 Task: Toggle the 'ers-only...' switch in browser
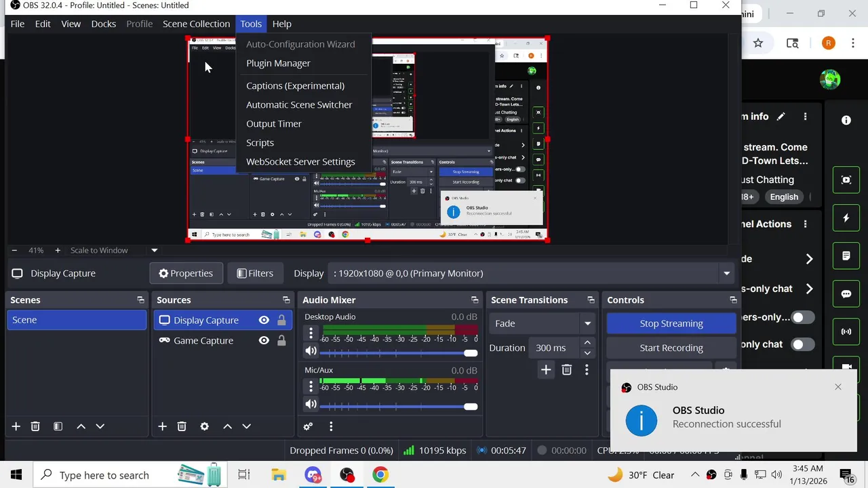coord(802,317)
